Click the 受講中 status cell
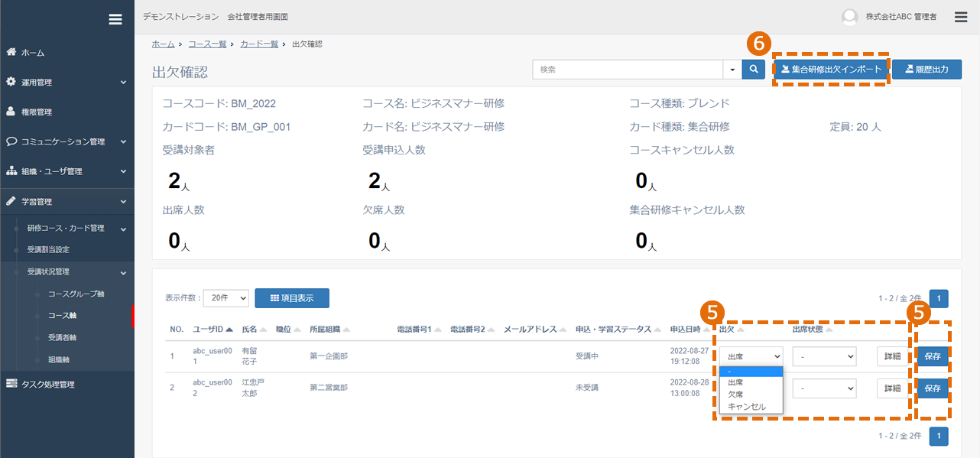Image resolution: width=980 pixels, height=458 pixels. click(587, 356)
